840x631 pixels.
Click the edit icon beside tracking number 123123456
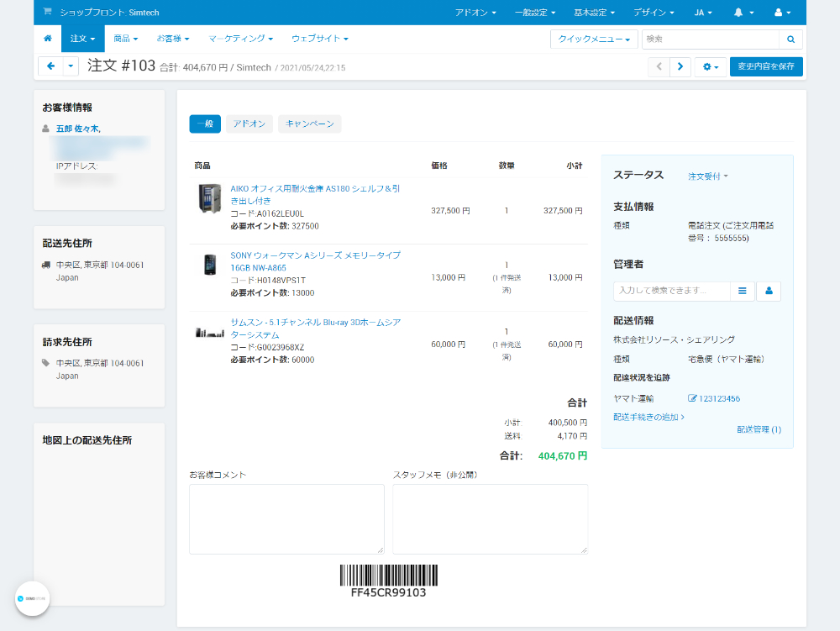coord(692,398)
